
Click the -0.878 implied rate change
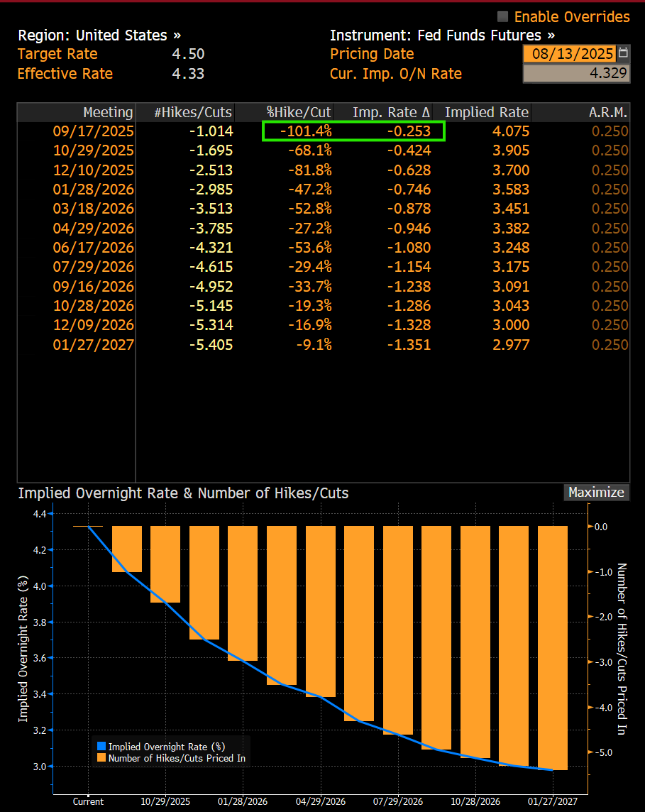click(409, 208)
